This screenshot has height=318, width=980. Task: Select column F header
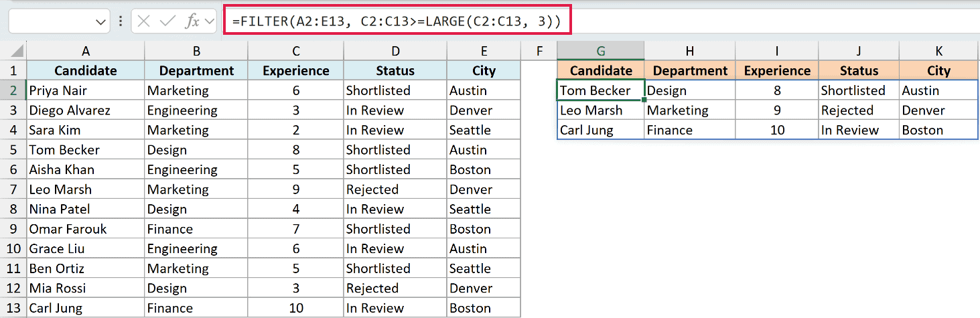pos(539,51)
